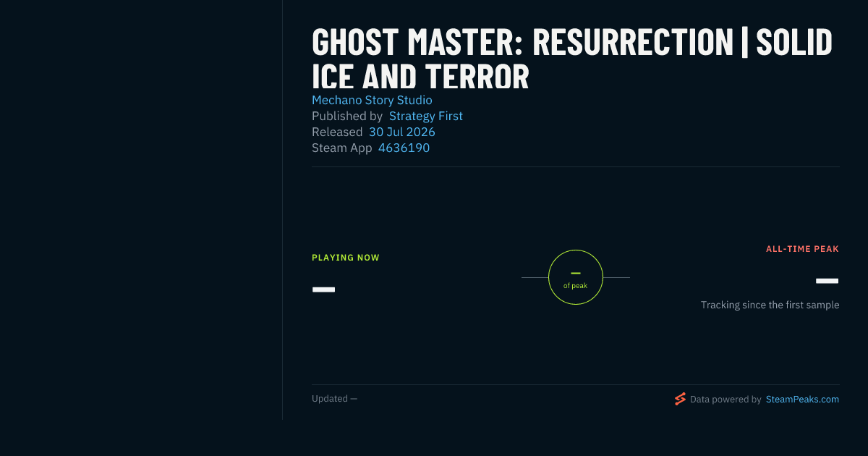Click Steam App ID 4636190
Viewport: 868px width, 456px height.
[404, 148]
